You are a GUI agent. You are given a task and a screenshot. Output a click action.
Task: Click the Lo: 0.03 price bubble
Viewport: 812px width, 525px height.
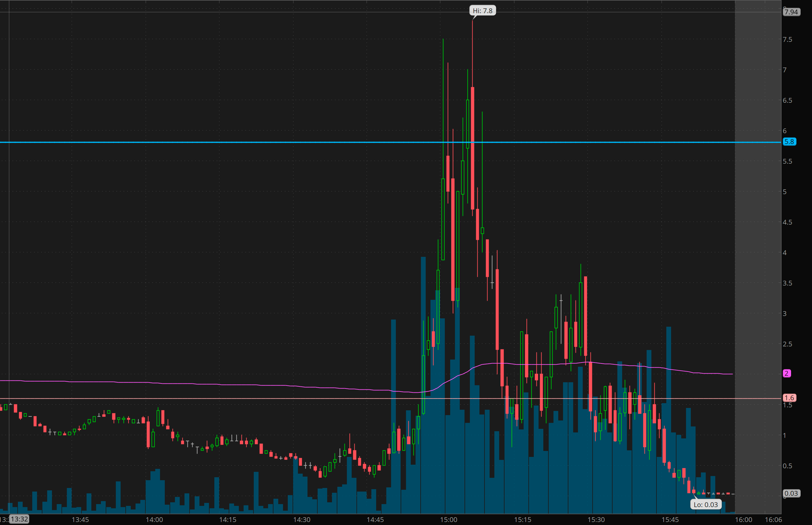[705, 505]
